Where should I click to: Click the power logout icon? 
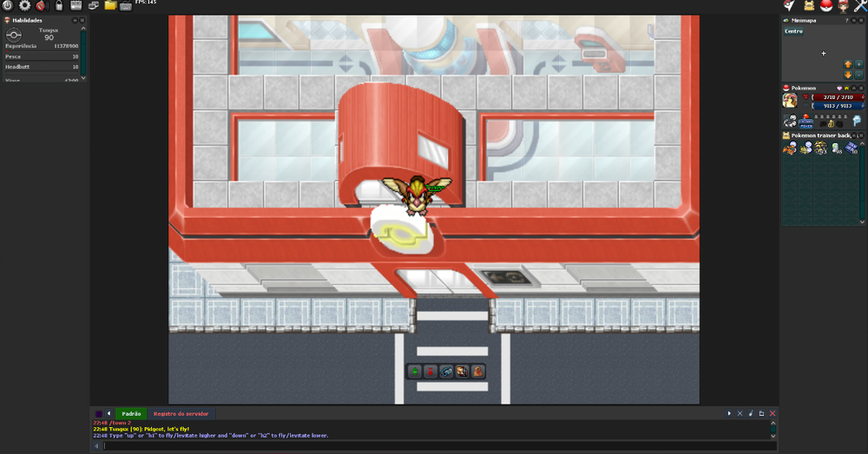(x=7, y=5)
